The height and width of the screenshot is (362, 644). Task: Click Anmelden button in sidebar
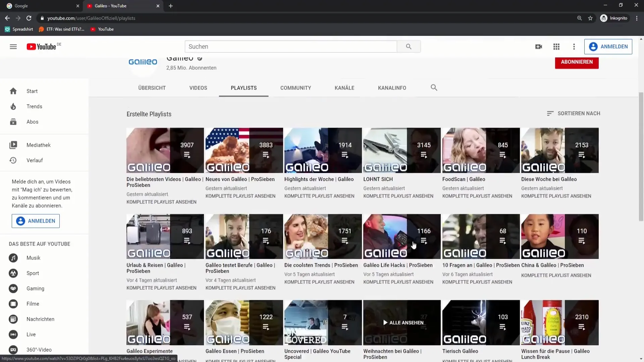click(x=36, y=221)
